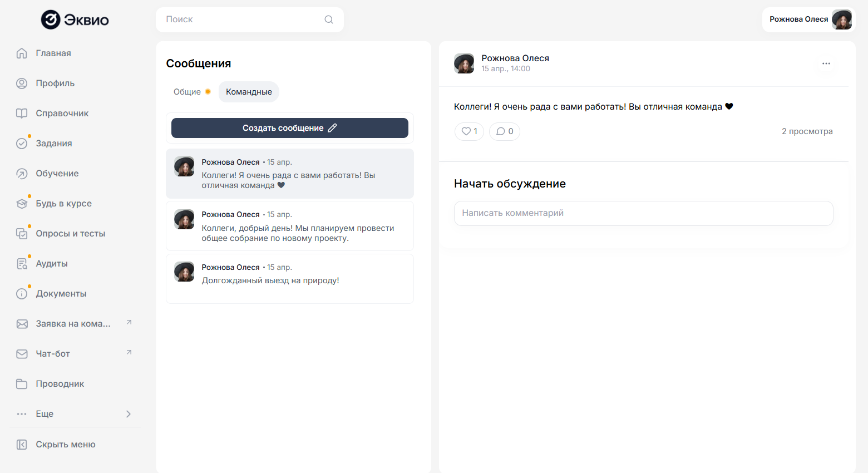
Task: Open the Рожнова Олеся profile menu
Action: (808, 19)
